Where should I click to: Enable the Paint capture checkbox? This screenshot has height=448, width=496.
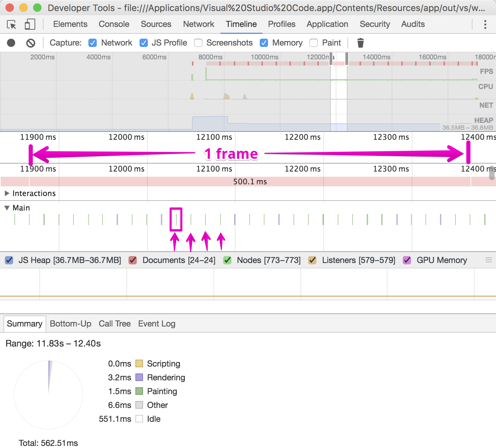pyautogui.click(x=314, y=43)
